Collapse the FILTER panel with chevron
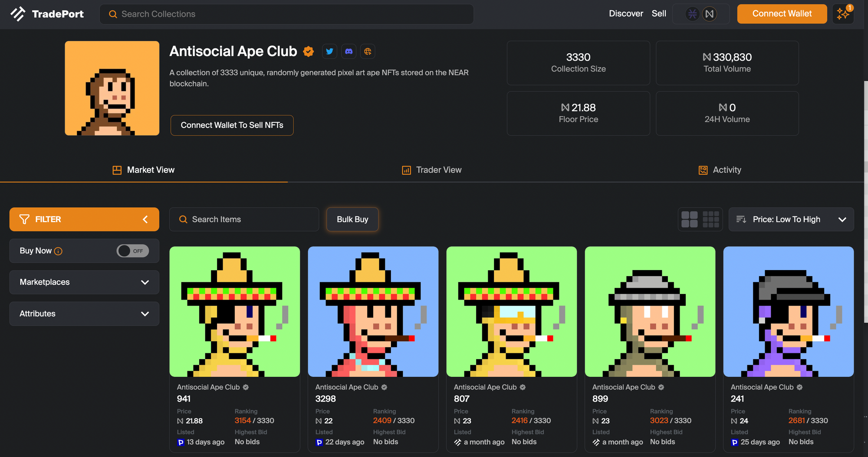Screen dimensions: 868x457 coord(145,219)
